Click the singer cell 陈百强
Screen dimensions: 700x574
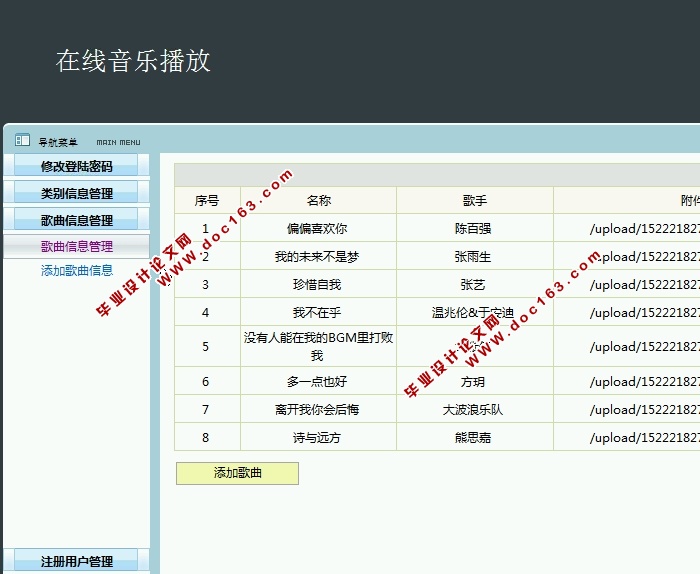[473, 229]
